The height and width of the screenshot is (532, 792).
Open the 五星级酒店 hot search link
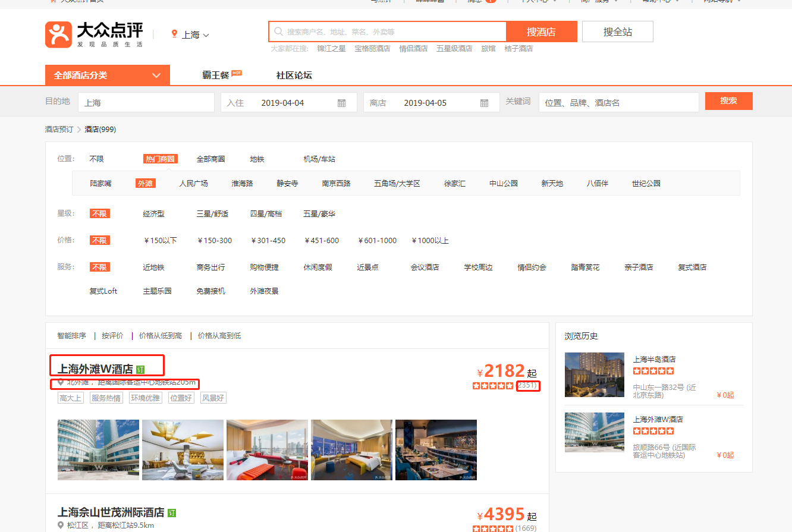[454, 48]
